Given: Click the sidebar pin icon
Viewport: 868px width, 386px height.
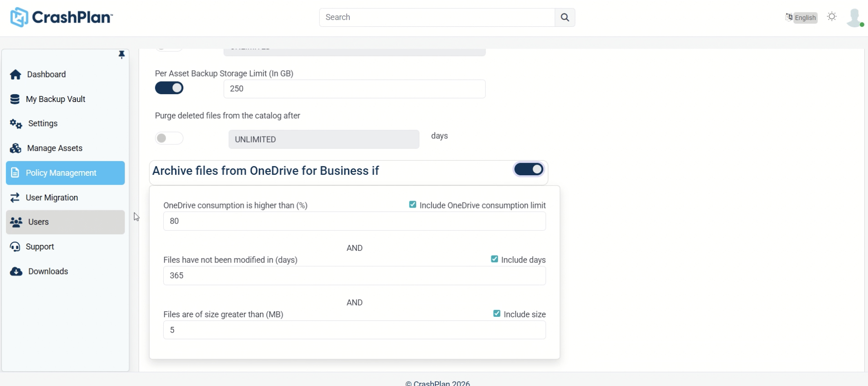Looking at the screenshot, I should pyautogui.click(x=121, y=55).
